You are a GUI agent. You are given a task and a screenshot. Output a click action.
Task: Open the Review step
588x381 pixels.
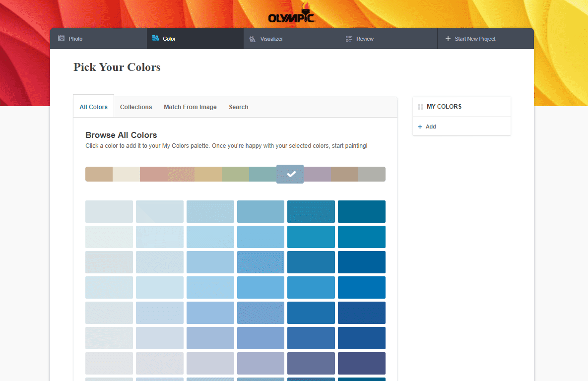coord(359,39)
